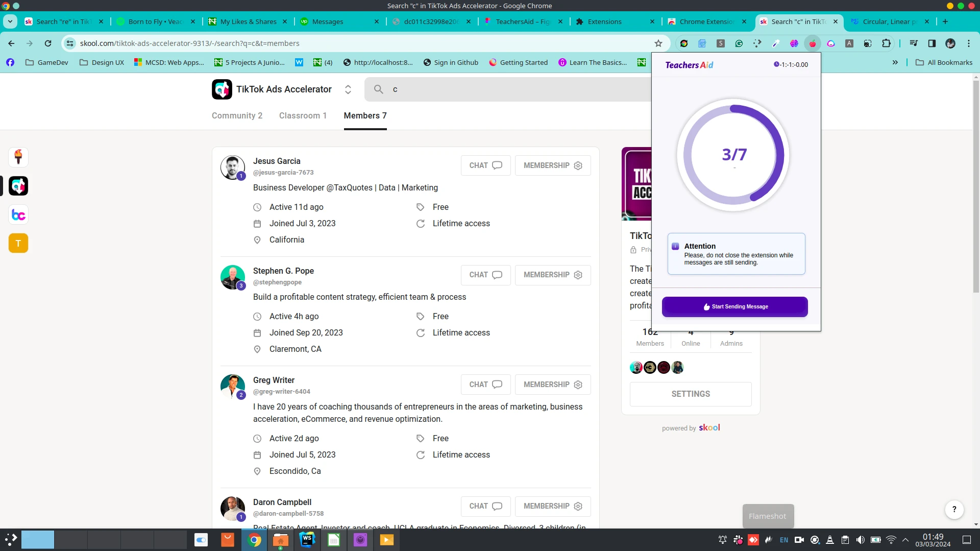Viewport: 980px width, 551px height.
Task: Expand the community switcher next to TikTok Ads Accelerator
Action: point(348,89)
